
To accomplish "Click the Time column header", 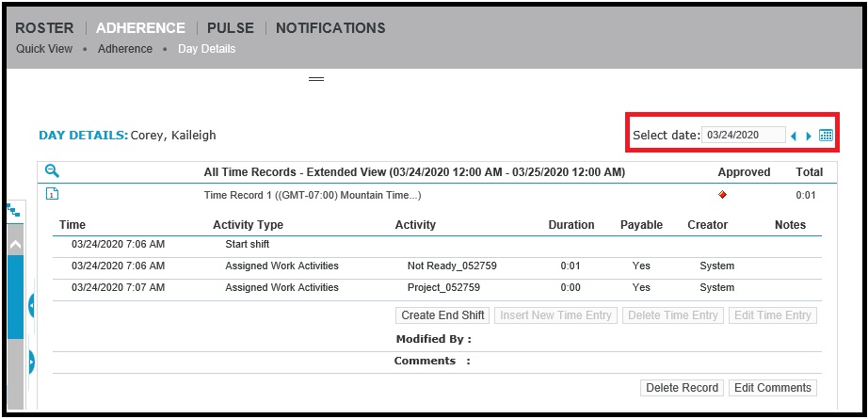I will 72,225.
